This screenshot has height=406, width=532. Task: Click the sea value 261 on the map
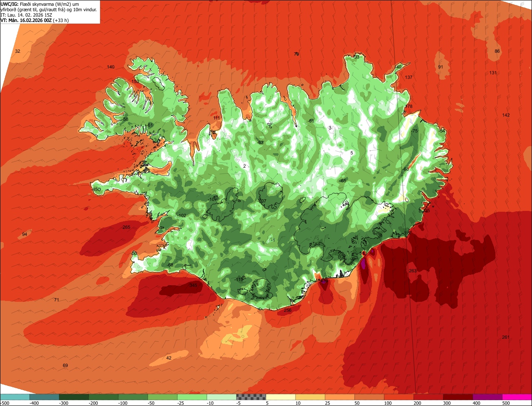506,337
